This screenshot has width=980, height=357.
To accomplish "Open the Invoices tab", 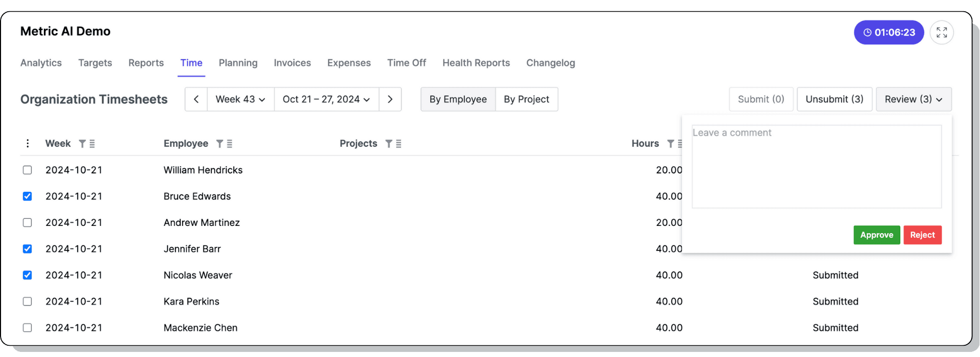I will coord(292,63).
